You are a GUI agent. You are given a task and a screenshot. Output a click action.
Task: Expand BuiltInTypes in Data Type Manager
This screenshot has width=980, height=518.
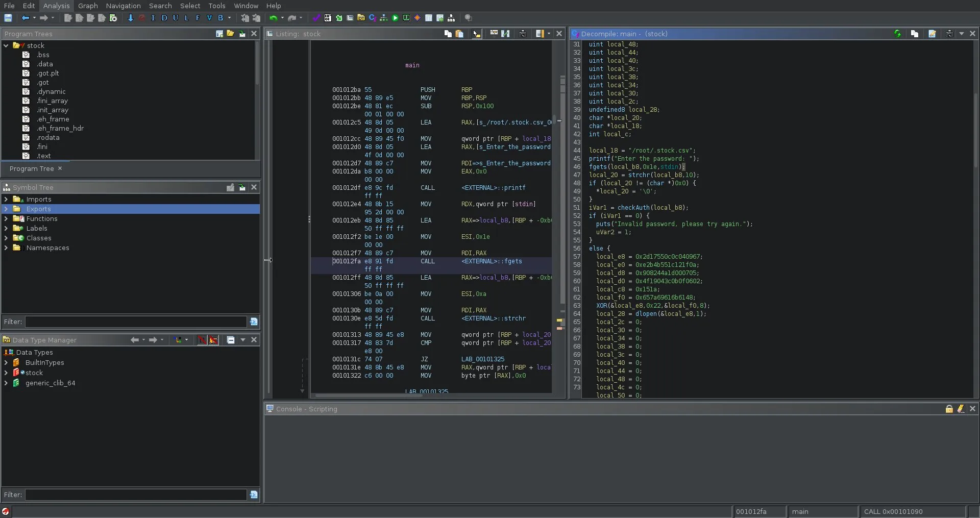(x=6, y=362)
